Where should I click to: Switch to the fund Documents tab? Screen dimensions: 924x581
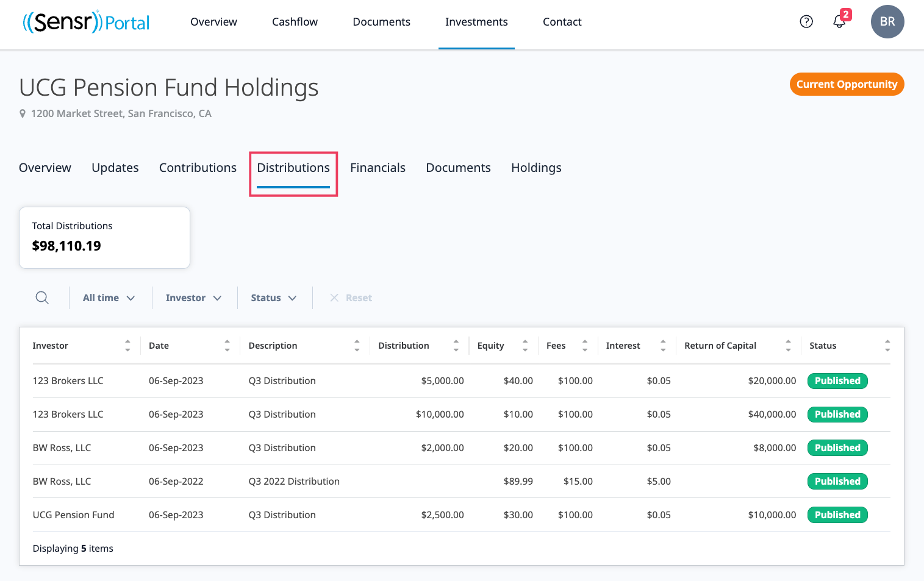[x=458, y=168]
